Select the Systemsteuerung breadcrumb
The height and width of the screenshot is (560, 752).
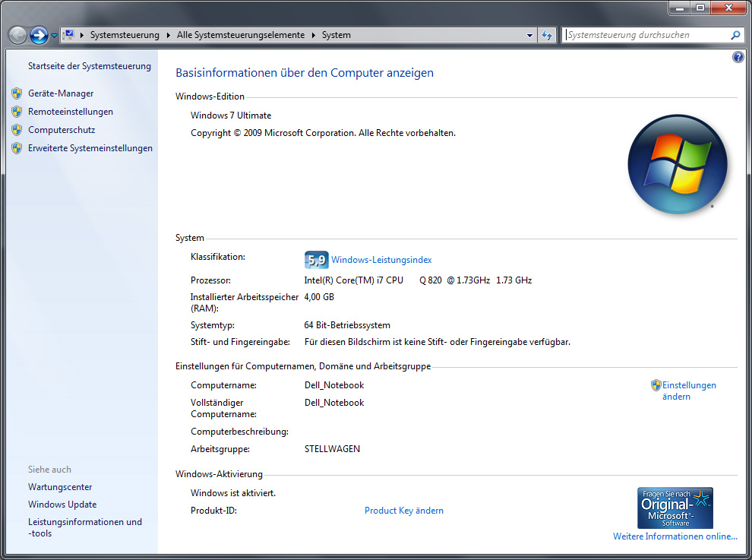(x=125, y=35)
